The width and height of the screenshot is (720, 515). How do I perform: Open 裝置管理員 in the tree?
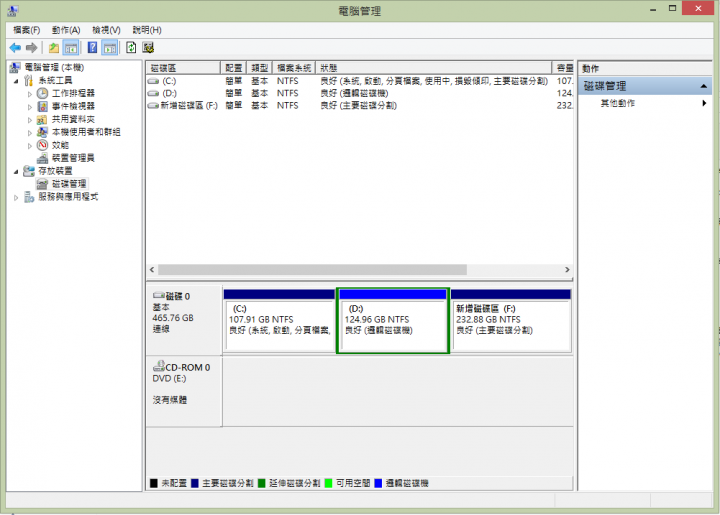[x=73, y=158]
